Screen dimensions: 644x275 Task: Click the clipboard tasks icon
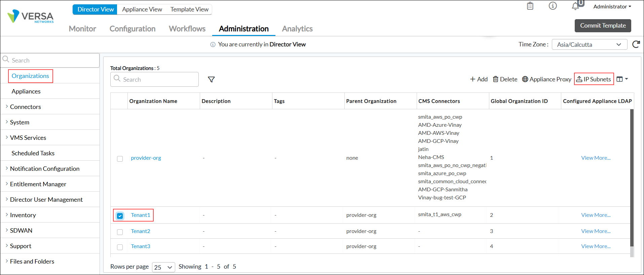[x=530, y=6]
